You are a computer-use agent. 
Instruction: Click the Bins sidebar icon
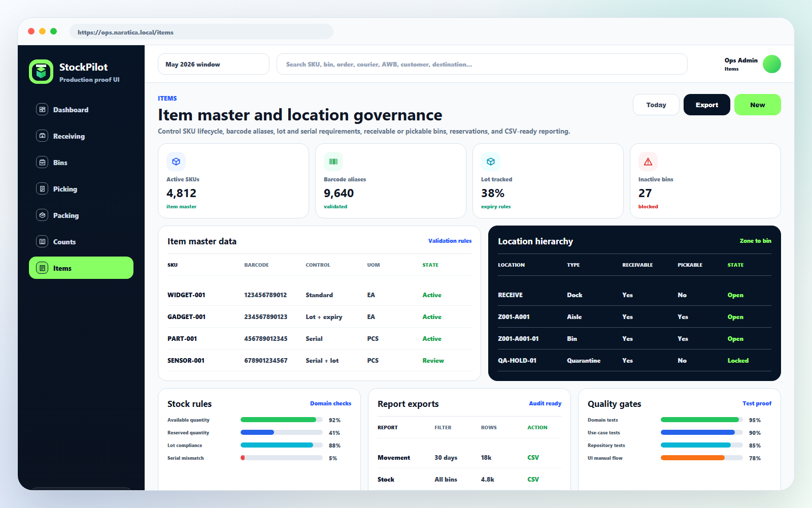[x=42, y=162]
